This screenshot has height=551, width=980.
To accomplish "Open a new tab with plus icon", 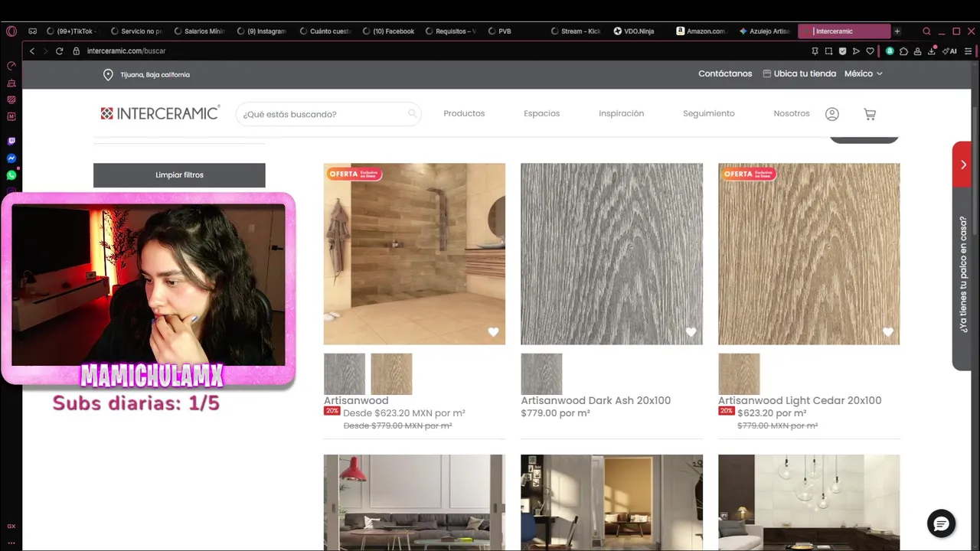I will (x=897, y=31).
